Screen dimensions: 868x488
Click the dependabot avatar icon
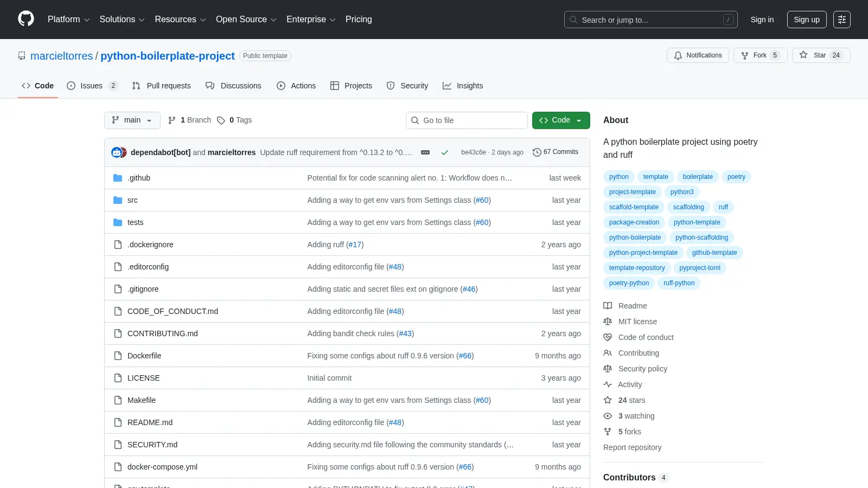tap(117, 152)
